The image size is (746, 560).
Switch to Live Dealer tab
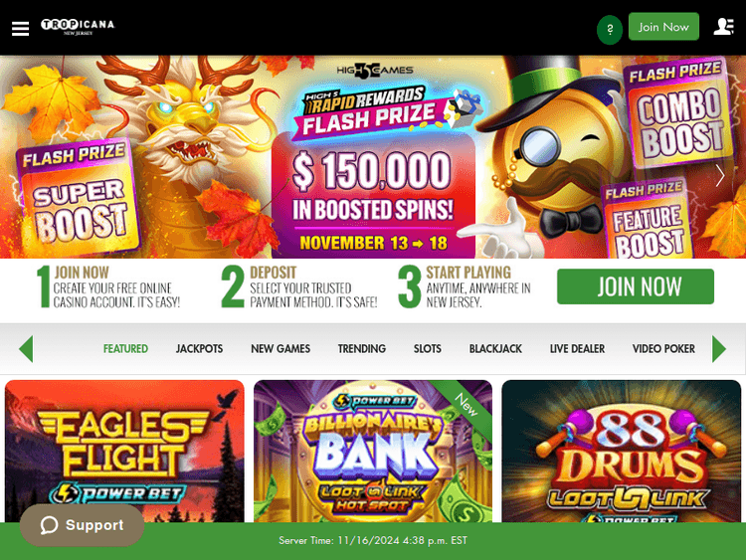pos(577,349)
